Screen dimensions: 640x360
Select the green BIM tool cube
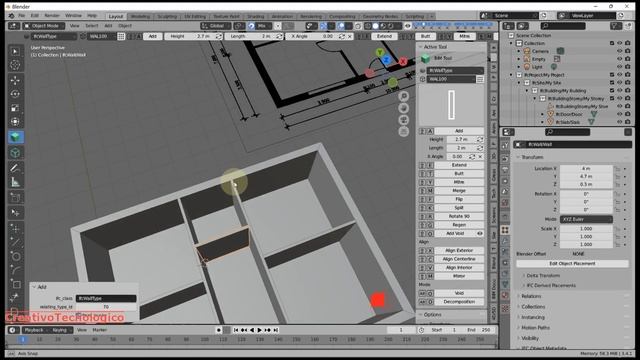pyautogui.click(x=16, y=137)
